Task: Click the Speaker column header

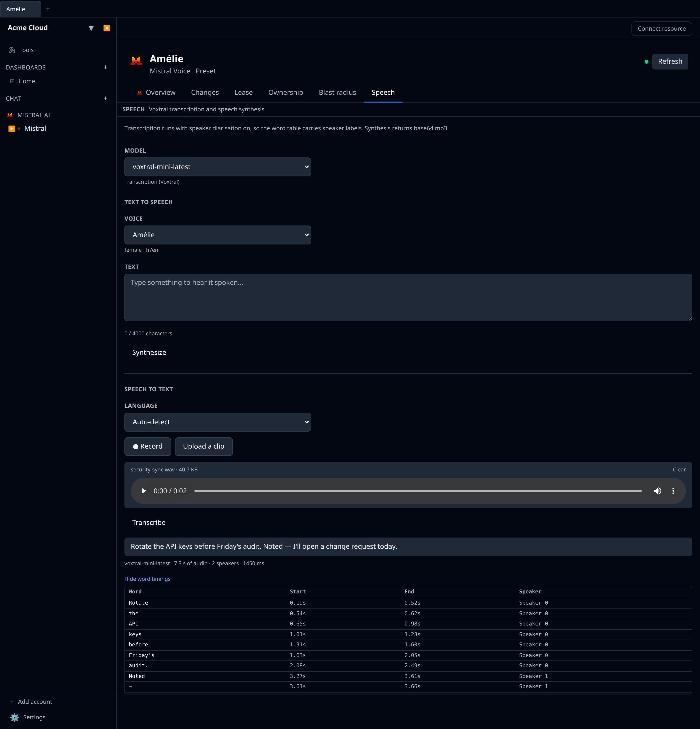Action: pyautogui.click(x=530, y=591)
